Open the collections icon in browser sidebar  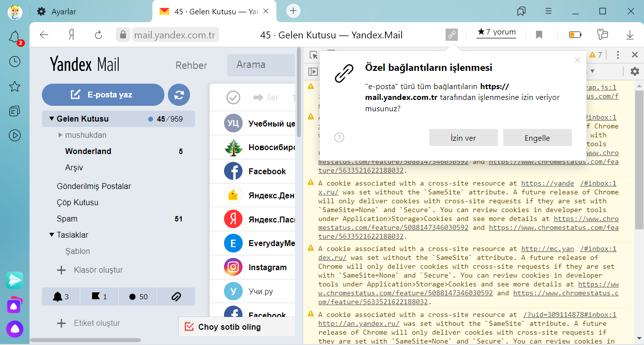15,111
